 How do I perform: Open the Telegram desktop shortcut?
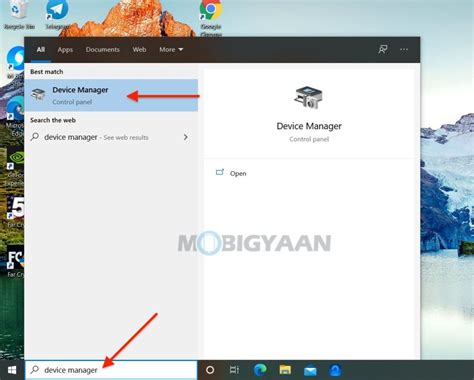[x=57, y=14]
